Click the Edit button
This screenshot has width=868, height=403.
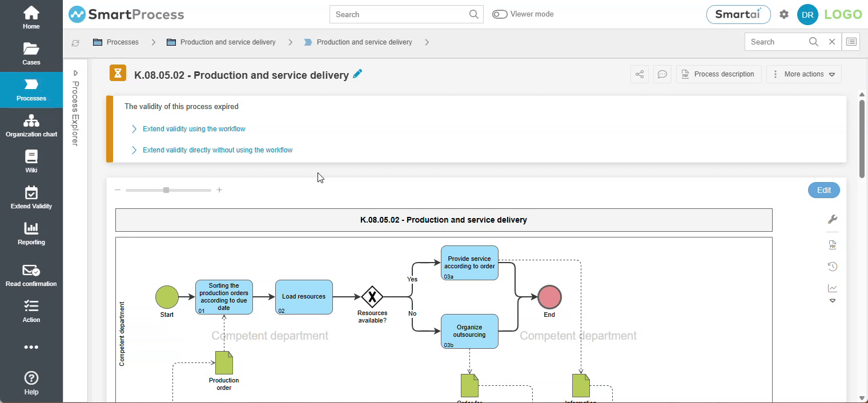824,190
